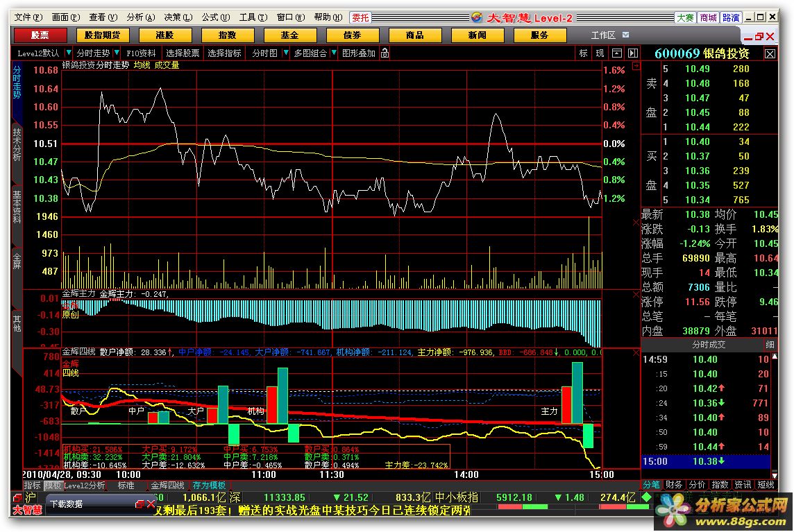The height and width of the screenshot is (532, 794).
Task: Click the 现 icon in chart toolbar
Action: [600, 53]
